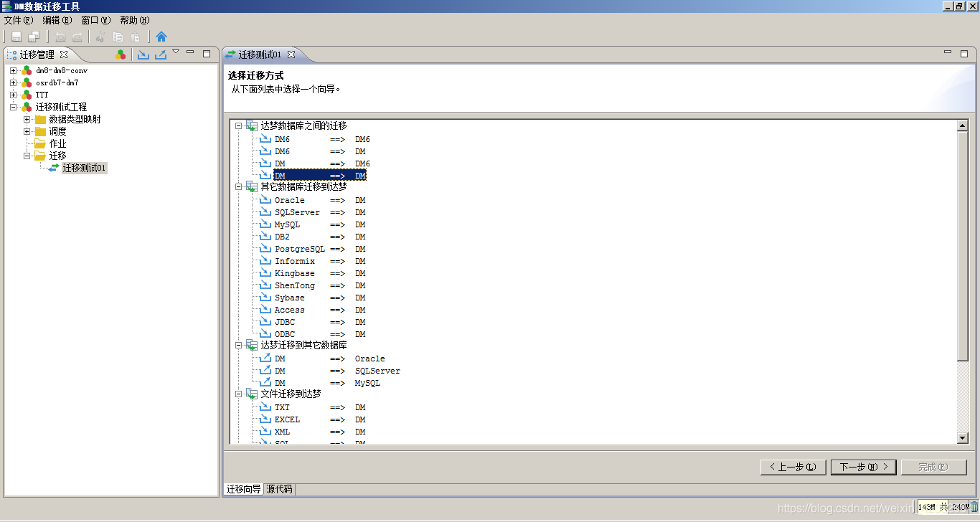980x522 pixels.
Task: Switch to the 源代码 bottom tab
Action: 279,489
